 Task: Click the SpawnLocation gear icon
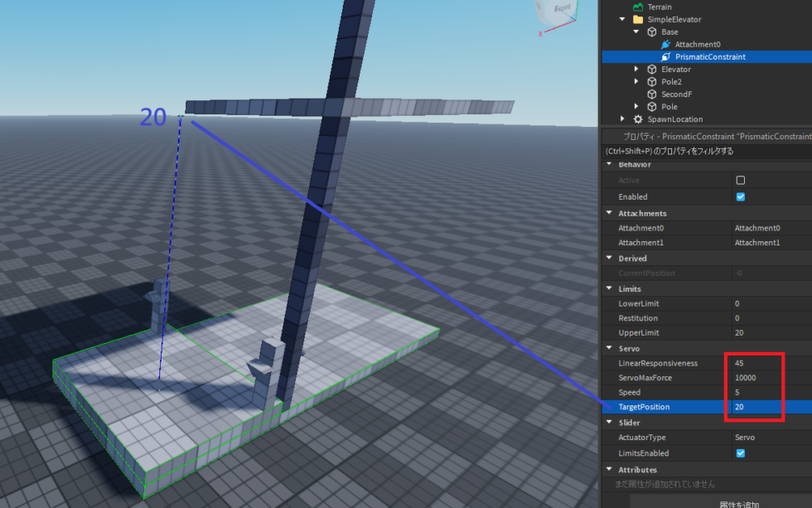click(640, 119)
